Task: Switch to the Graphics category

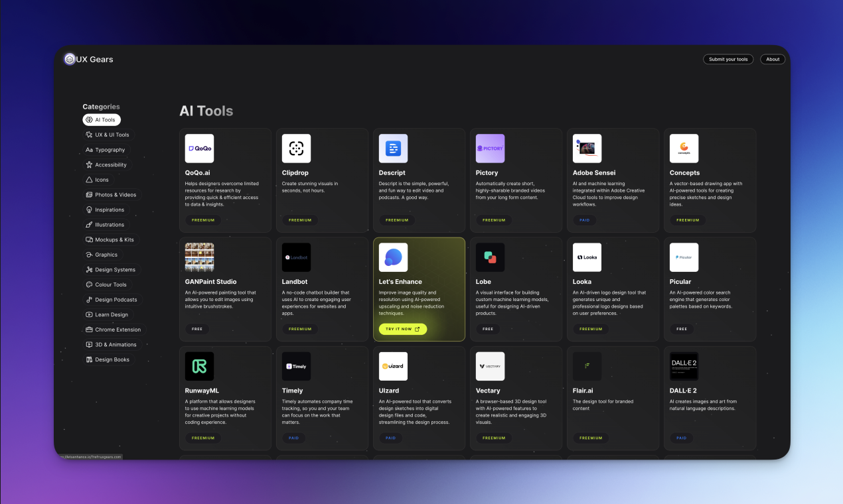Action: click(x=102, y=255)
